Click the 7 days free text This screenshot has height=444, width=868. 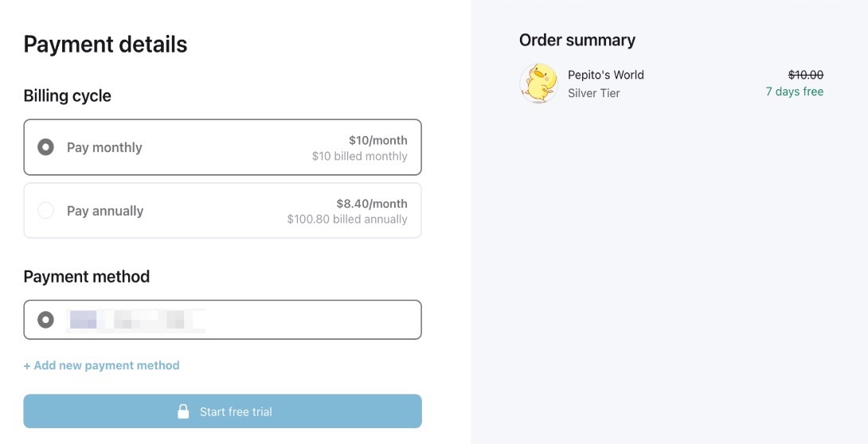(794, 92)
